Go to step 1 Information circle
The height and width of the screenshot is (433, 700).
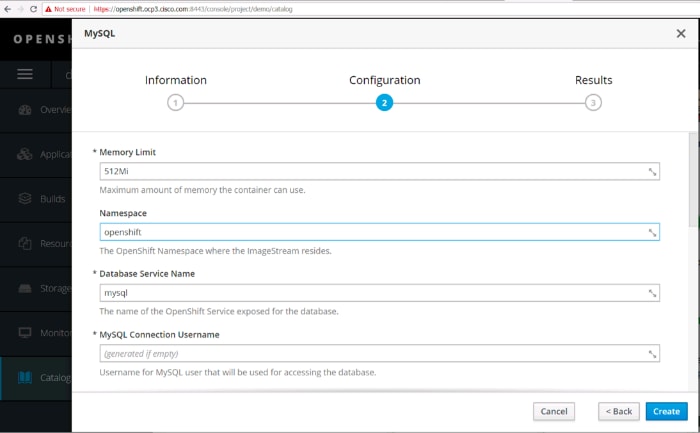pos(175,103)
